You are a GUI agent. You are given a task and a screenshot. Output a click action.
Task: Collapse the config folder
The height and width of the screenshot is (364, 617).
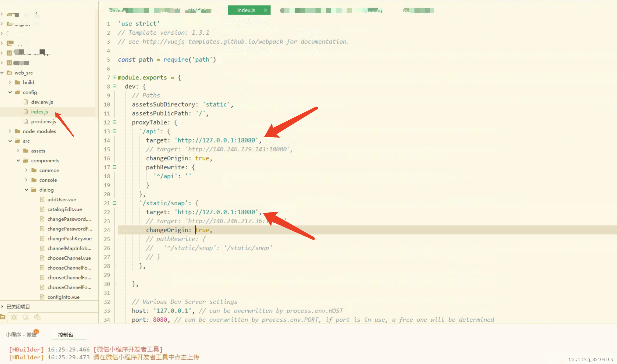[10, 92]
